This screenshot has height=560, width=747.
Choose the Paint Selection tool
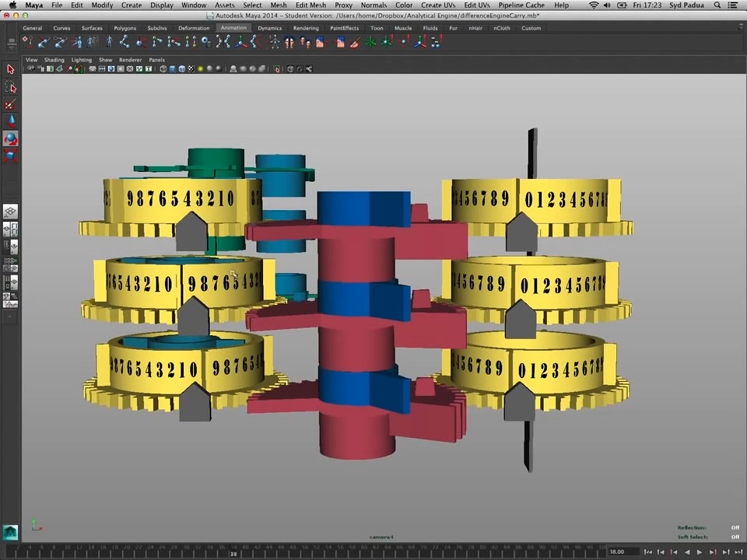pos(10,104)
